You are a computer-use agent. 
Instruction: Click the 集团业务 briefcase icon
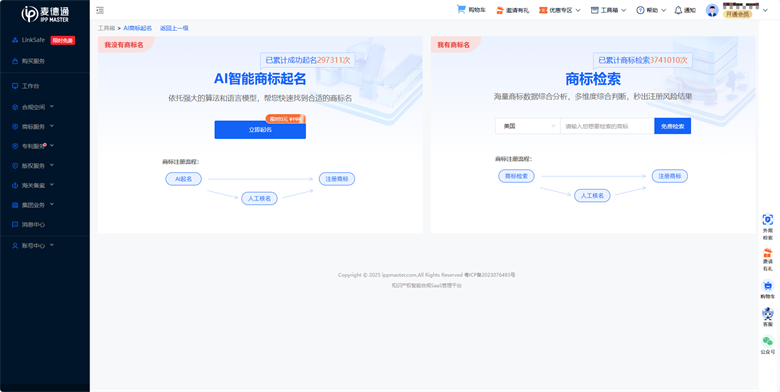pyautogui.click(x=15, y=205)
